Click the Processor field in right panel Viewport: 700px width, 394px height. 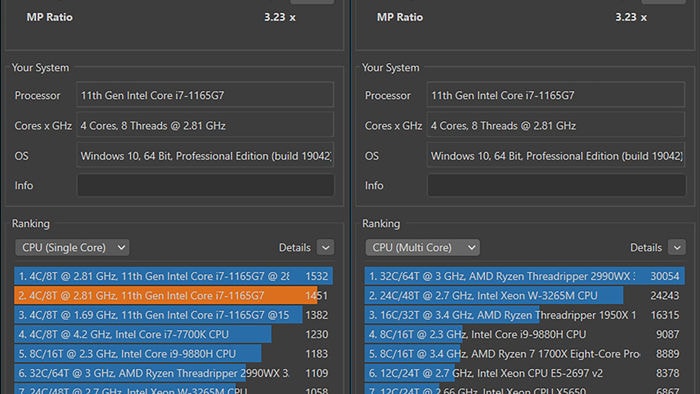click(x=555, y=95)
